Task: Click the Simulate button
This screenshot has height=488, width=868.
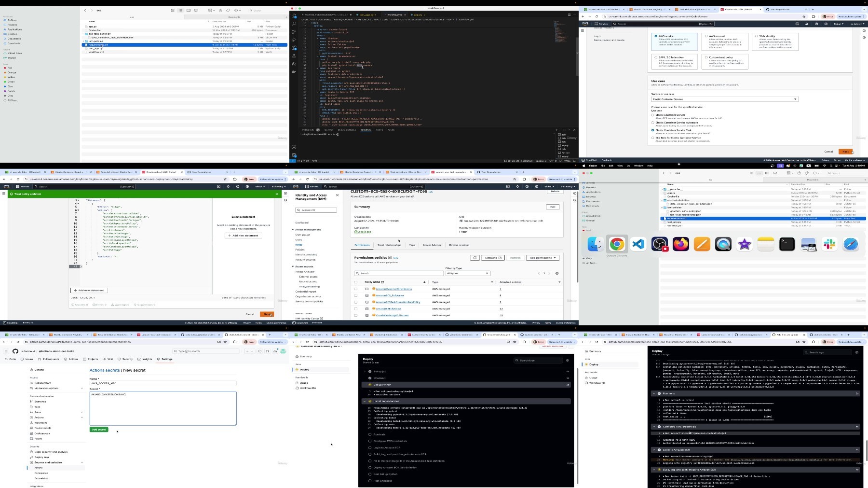Action: point(493,258)
